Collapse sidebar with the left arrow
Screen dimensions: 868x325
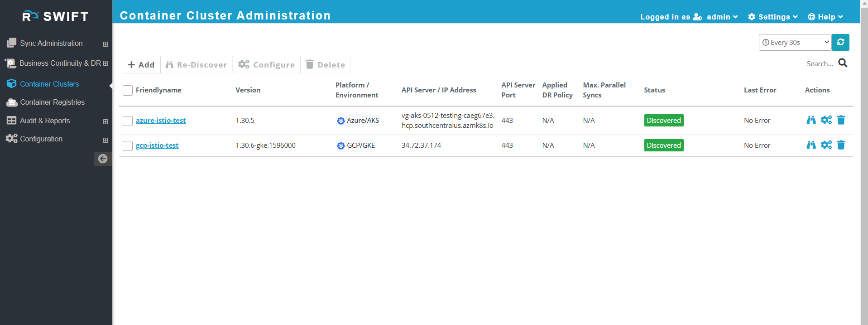[x=103, y=159]
